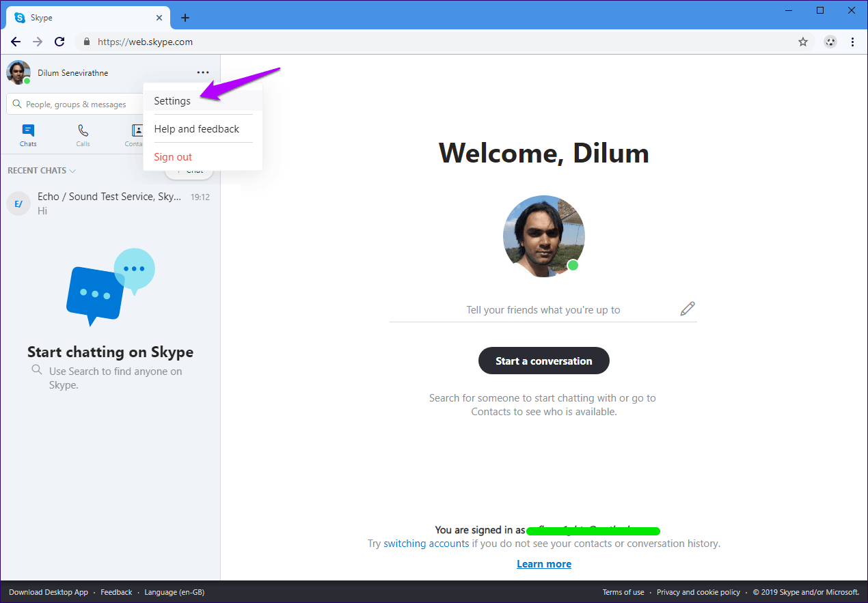
Task: Open the three-dot More menu
Action: pos(202,72)
